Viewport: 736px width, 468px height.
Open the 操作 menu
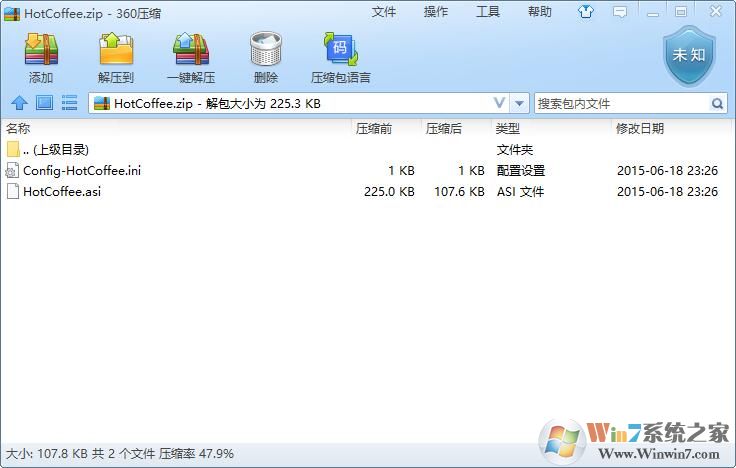pos(436,12)
